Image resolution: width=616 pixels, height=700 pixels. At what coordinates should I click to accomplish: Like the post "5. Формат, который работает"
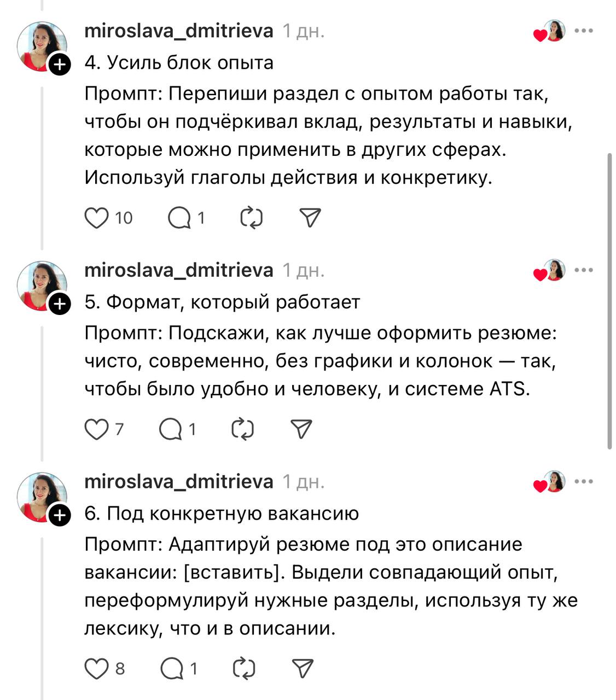pyautogui.click(x=96, y=429)
